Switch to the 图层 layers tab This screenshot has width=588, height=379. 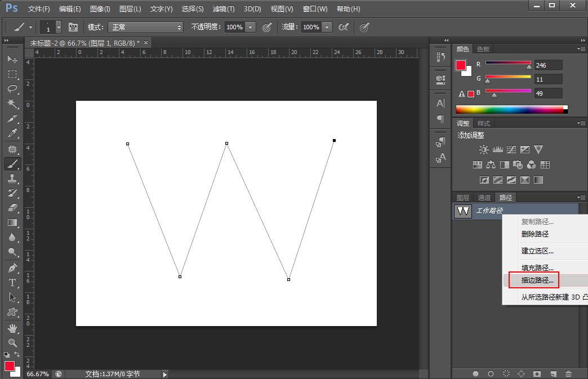[x=463, y=198]
